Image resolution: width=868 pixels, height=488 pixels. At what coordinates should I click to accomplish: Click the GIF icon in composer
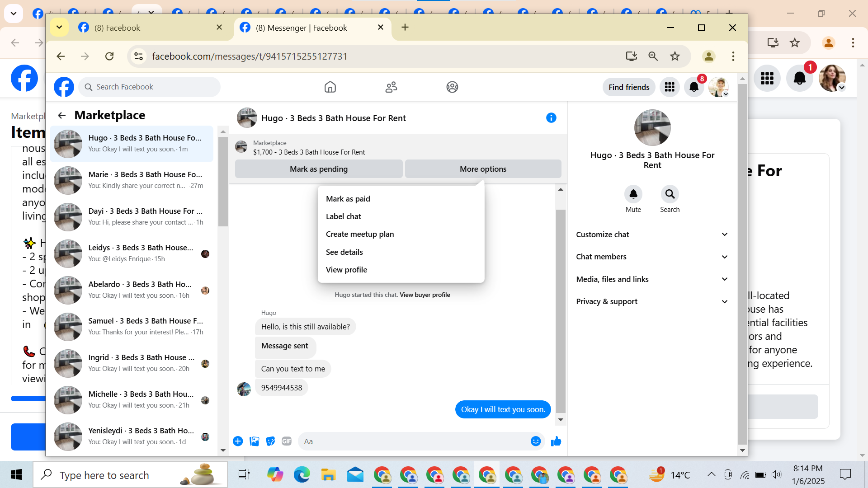coord(287,441)
